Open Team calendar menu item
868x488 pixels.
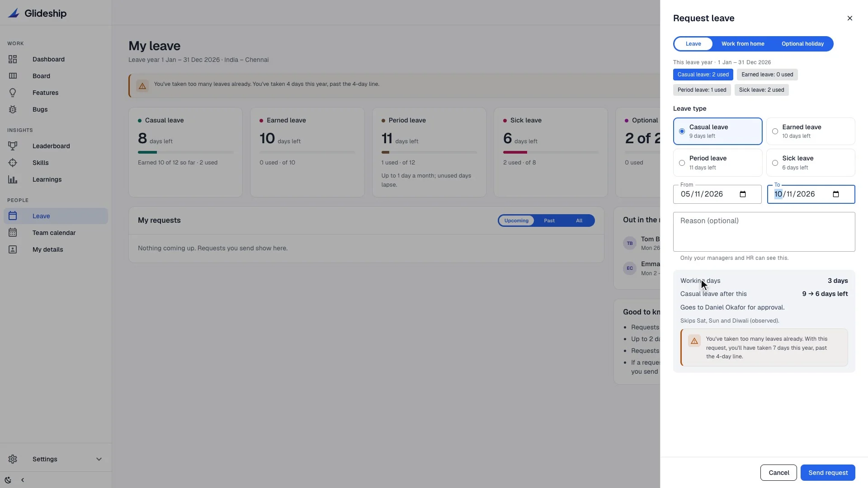56,233
